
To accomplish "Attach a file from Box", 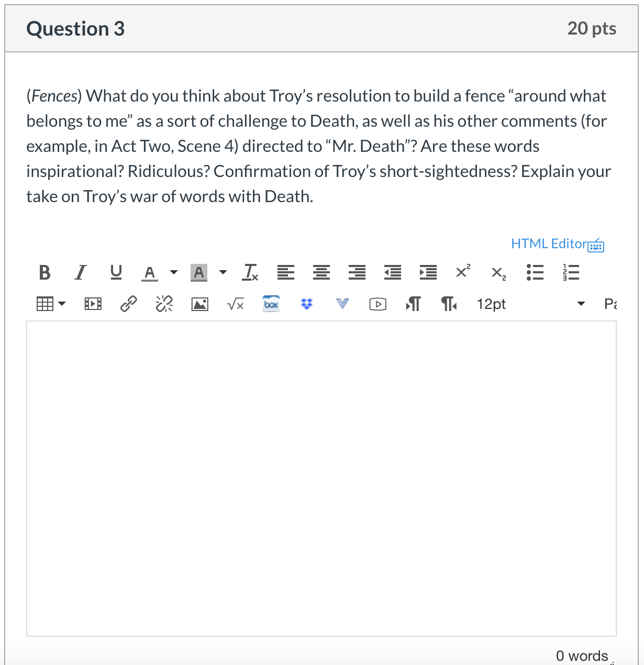I will tap(271, 304).
